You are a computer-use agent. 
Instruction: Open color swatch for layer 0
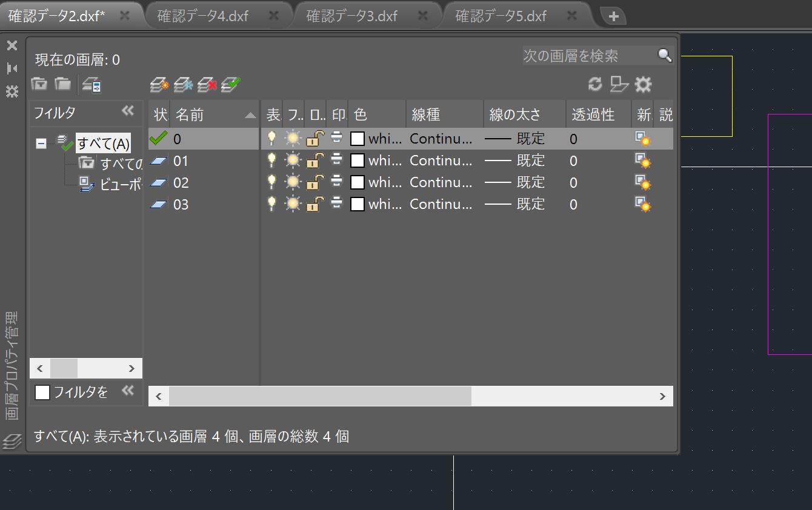point(358,139)
